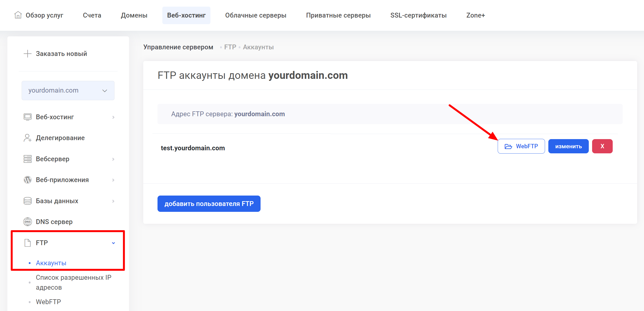
Task: Click the monitor icon next to Веб-хостинг
Action: [27, 117]
